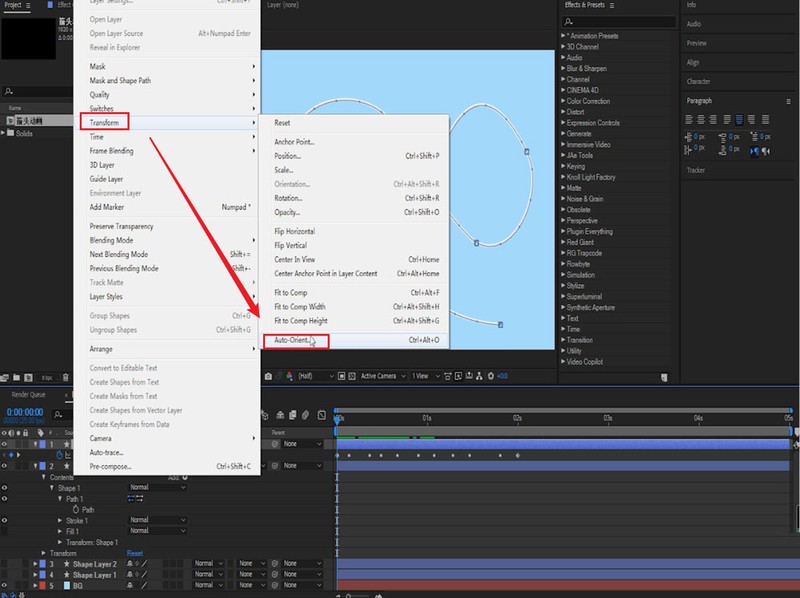Choose Auto-Orient from Transform submenu

292,340
